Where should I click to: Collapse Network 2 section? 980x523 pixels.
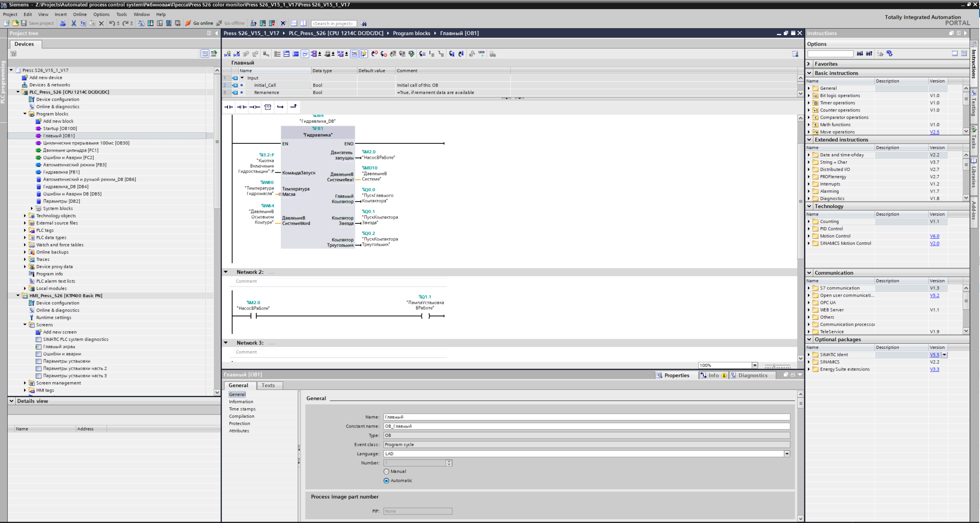pyautogui.click(x=226, y=272)
